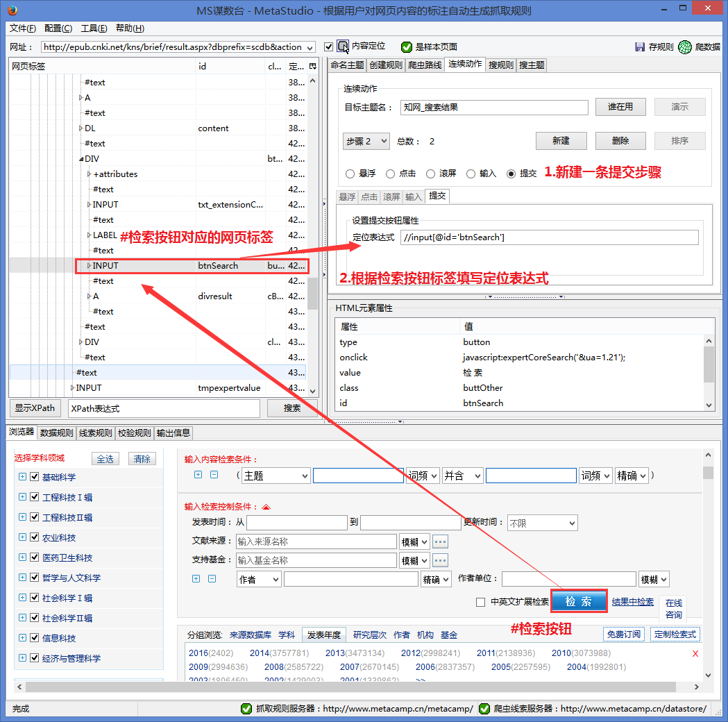Viewport: 728px width, 722px height.
Task: Click the 定制检索式 button
Action: (x=675, y=635)
